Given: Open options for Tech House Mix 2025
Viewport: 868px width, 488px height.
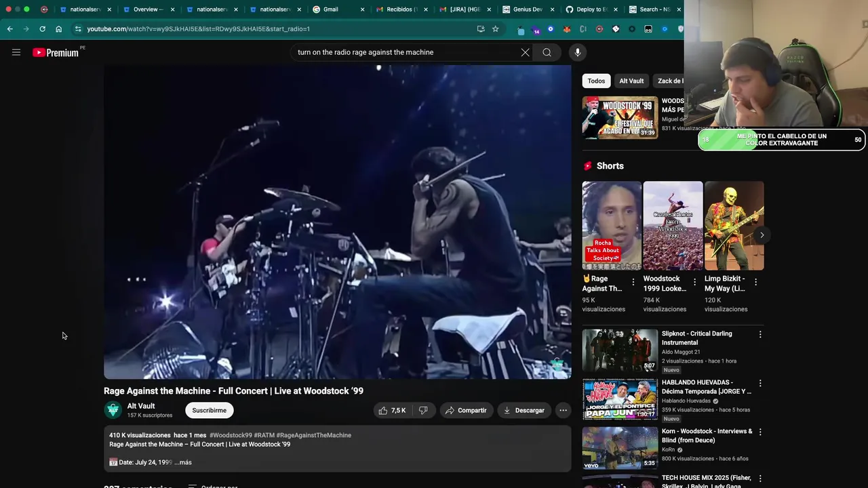Looking at the screenshot, I should (x=760, y=479).
